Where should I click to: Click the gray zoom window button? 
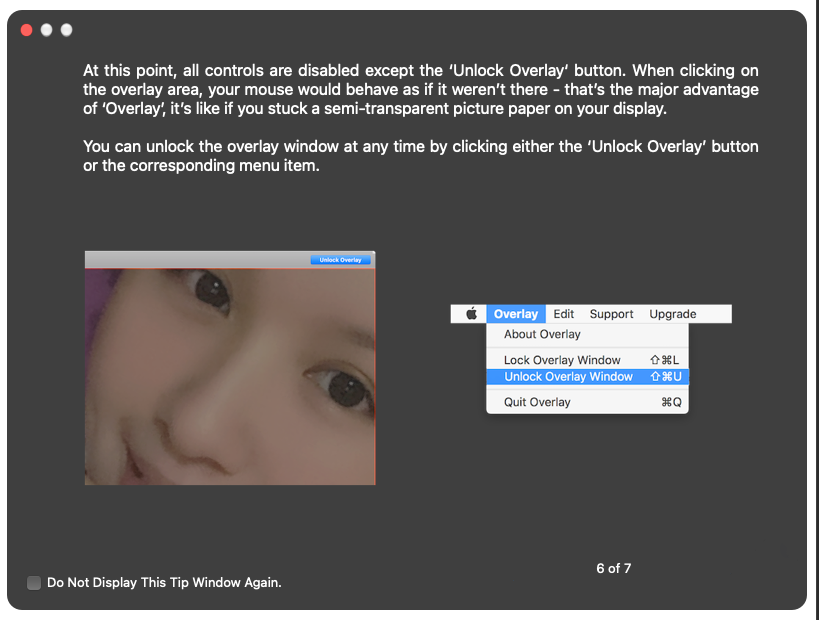point(66,30)
